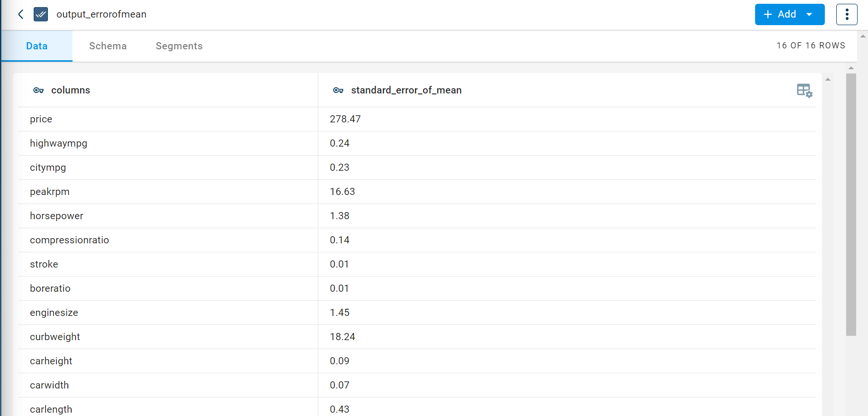Click the scroll-up arrow beside the table header
This screenshot has width=868, height=416.
pos(828,79)
